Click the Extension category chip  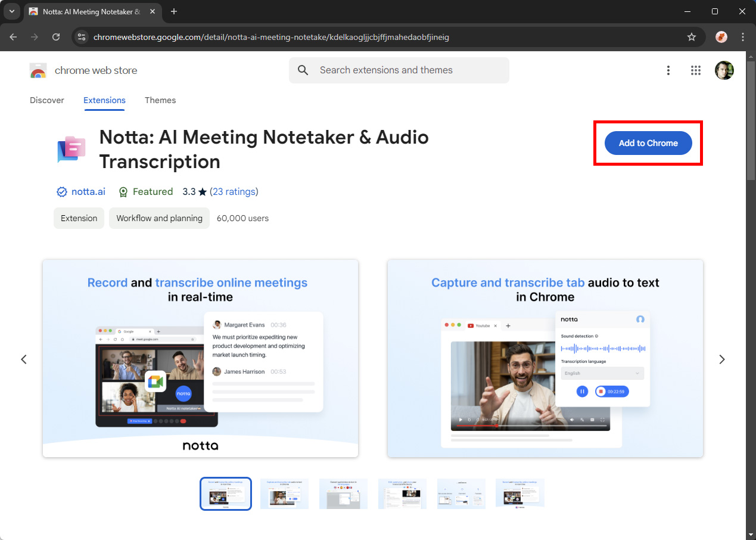pyautogui.click(x=79, y=218)
